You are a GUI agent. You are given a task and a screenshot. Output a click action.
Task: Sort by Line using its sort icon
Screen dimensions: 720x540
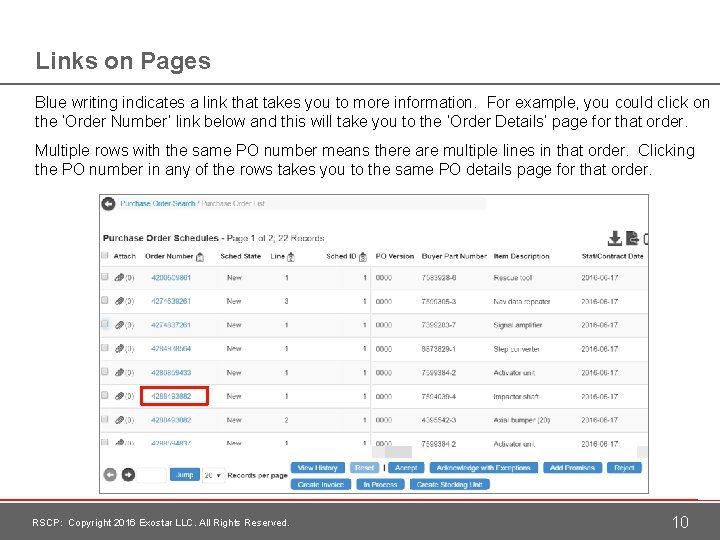click(291, 257)
